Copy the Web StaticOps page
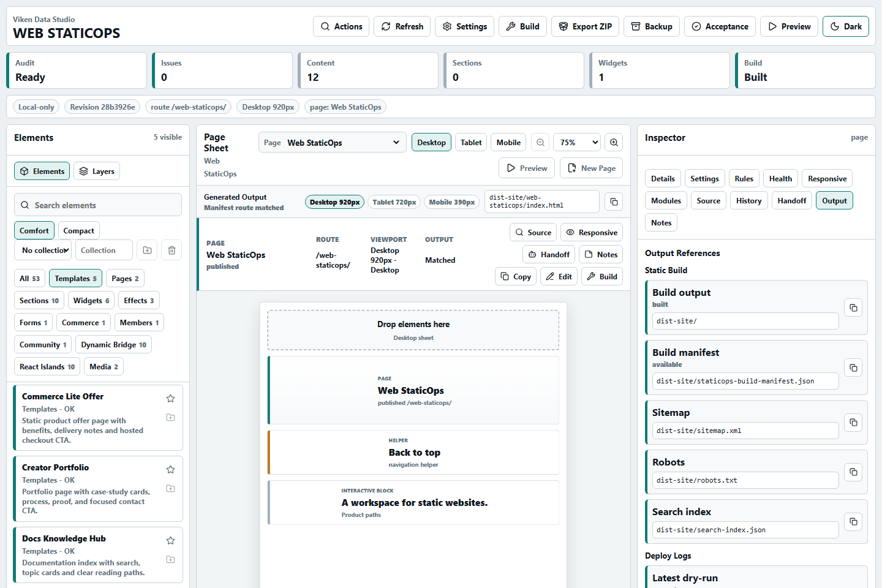Image resolution: width=882 pixels, height=588 pixels. pyautogui.click(x=516, y=276)
